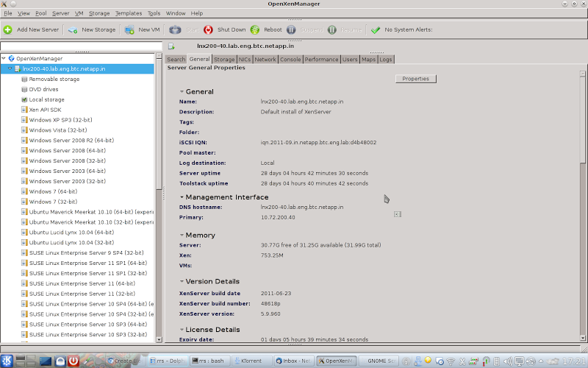Select Windows 7 (64-bit) template
This screenshot has height=368, width=588.
click(53, 191)
